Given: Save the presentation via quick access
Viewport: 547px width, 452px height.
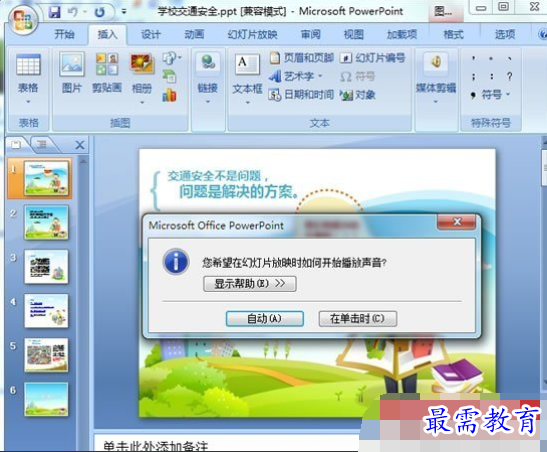Looking at the screenshot, I should [x=54, y=13].
